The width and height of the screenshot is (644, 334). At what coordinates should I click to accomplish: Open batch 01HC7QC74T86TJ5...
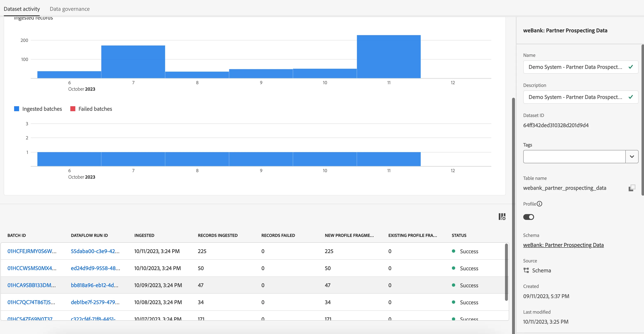(31, 302)
